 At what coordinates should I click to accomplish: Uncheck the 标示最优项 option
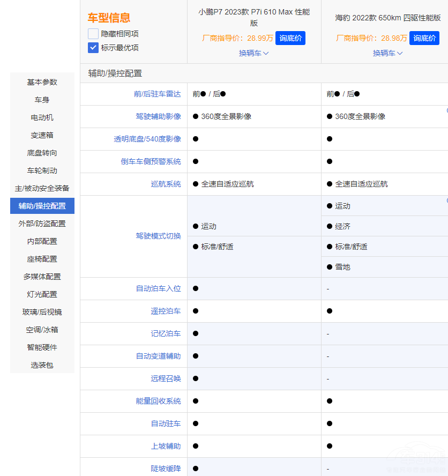(x=93, y=48)
